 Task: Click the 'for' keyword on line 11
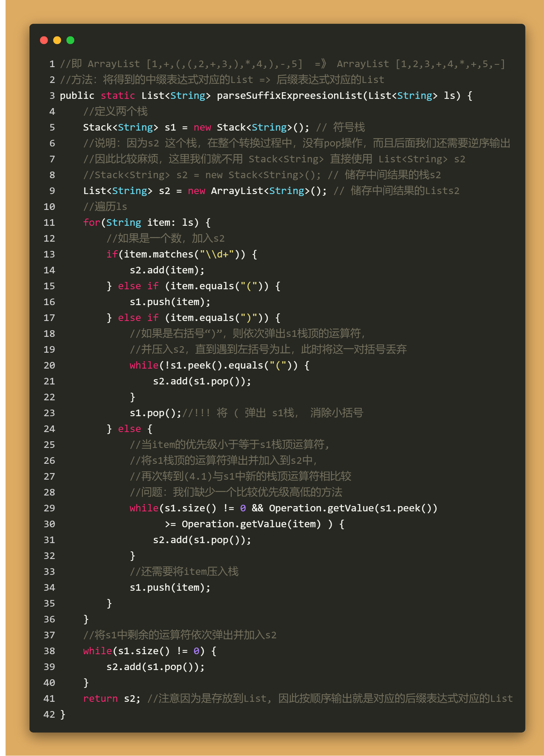tap(92, 223)
